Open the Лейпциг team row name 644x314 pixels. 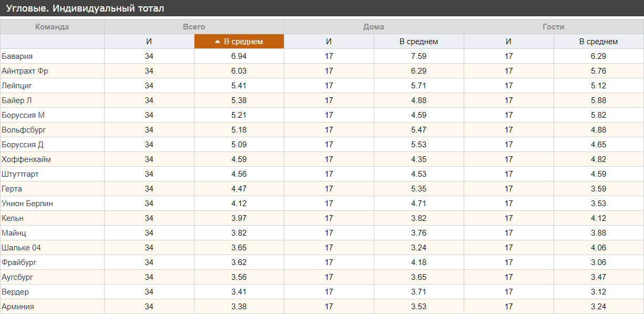point(17,86)
